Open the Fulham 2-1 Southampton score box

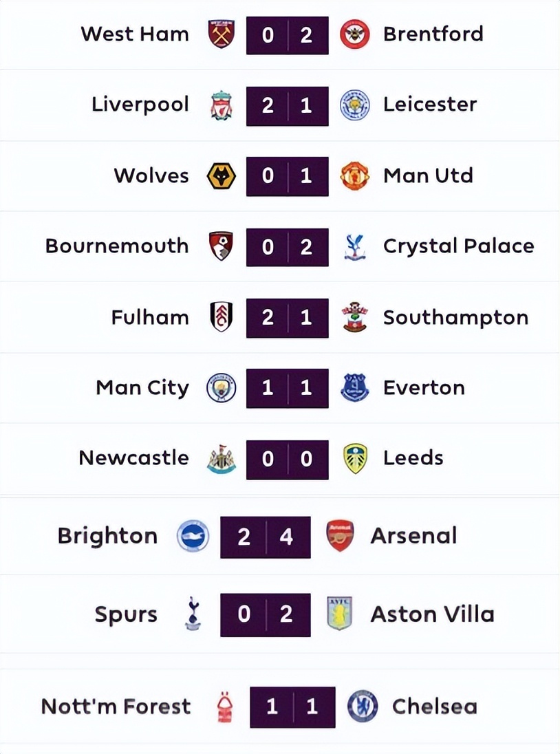click(x=287, y=318)
